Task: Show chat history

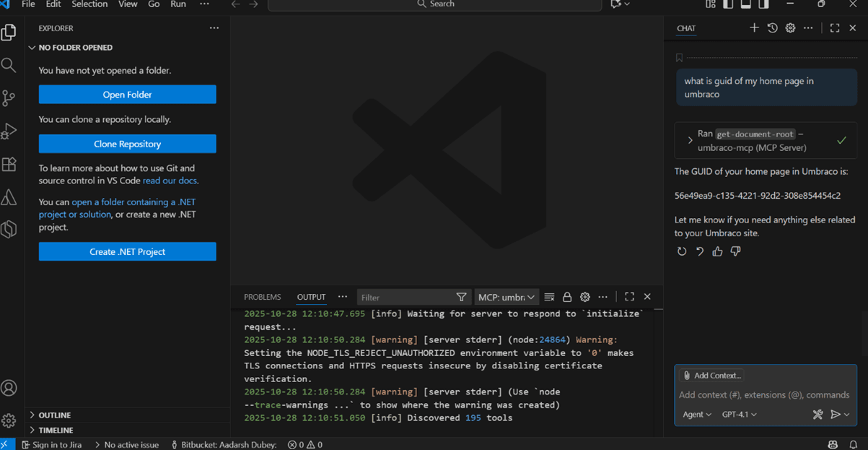Action: (772, 28)
